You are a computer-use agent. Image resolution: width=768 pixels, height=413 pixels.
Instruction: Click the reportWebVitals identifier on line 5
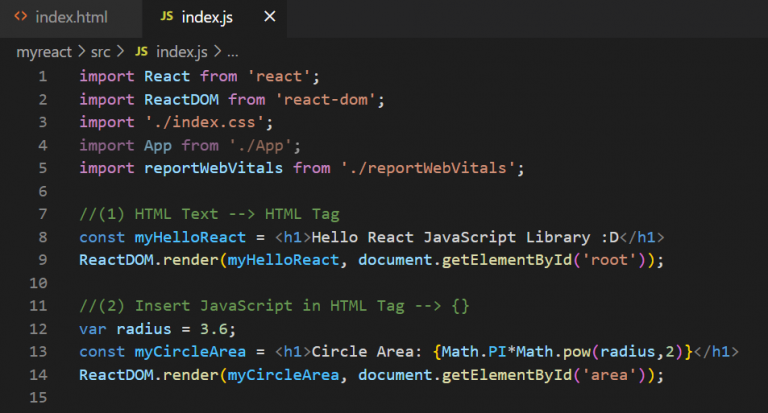pyautogui.click(x=213, y=168)
